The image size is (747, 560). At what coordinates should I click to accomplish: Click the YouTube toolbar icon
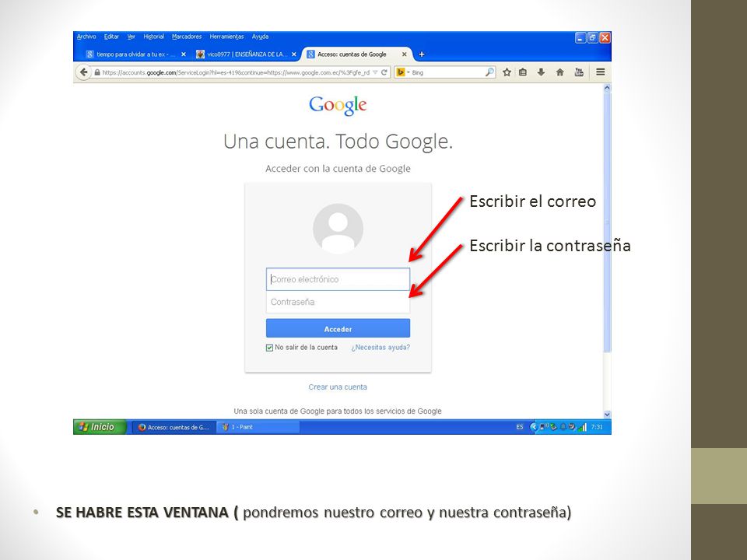click(x=579, y=72)
